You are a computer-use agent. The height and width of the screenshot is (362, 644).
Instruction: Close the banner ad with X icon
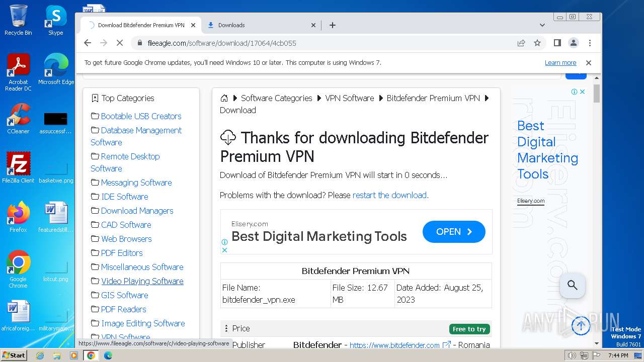pyautogui.click(x=225, y=250)
